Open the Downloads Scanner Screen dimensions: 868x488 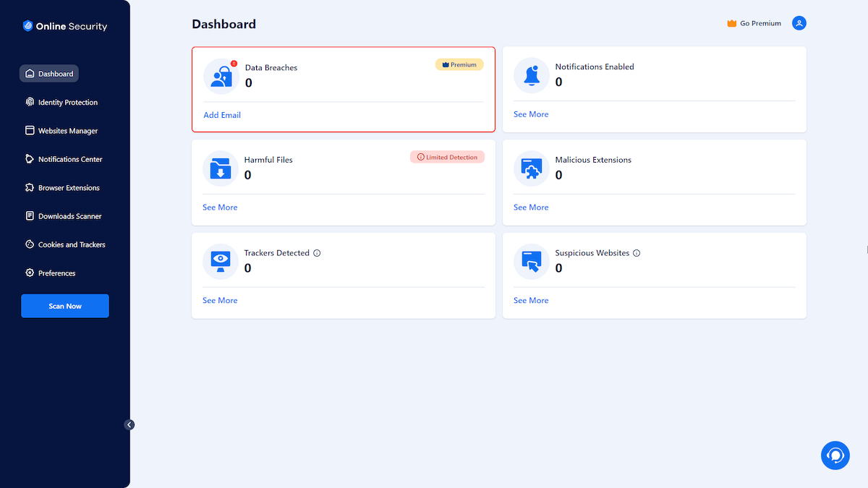tap(68, 215)
